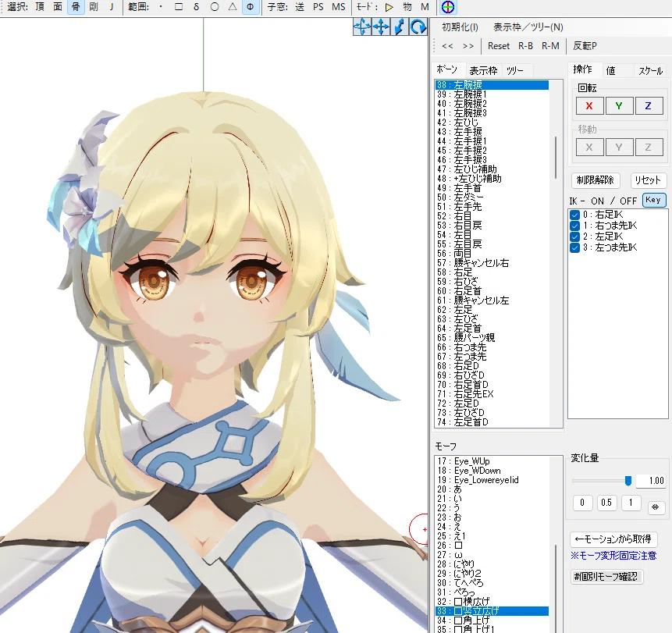Click the 反転P button
The width and height of the screenshot is (672, 633).
[x=585, y=46]
